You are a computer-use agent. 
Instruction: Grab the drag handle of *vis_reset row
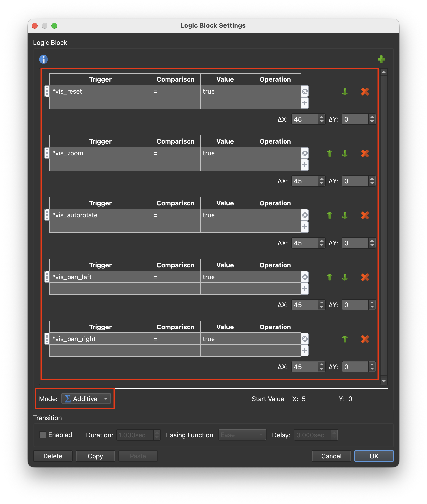[47, 91]
